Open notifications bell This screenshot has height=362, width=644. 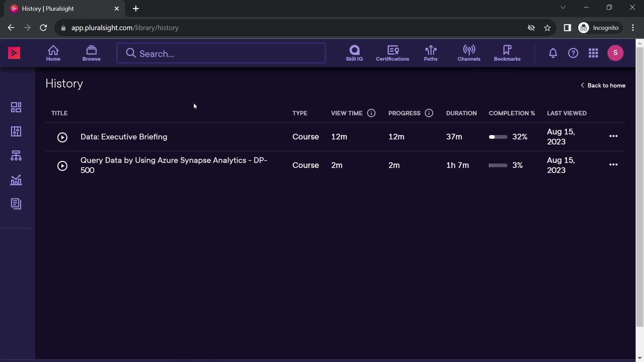(x=553, y=53)
